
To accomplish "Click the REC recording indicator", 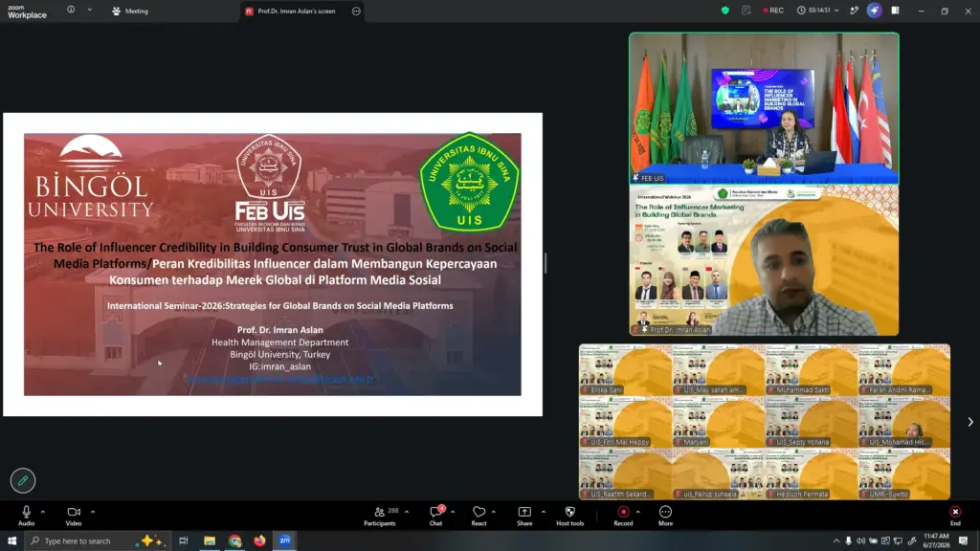I will tap(773, 10).
